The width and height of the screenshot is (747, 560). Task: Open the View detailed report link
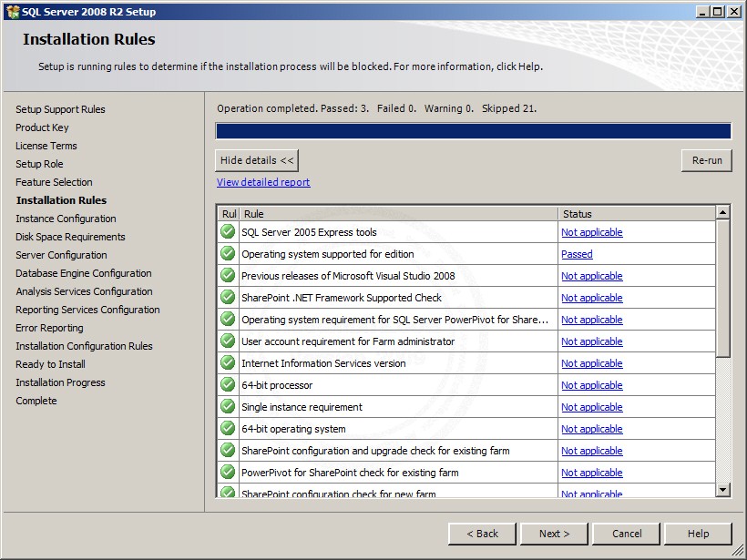click(263, 182)
